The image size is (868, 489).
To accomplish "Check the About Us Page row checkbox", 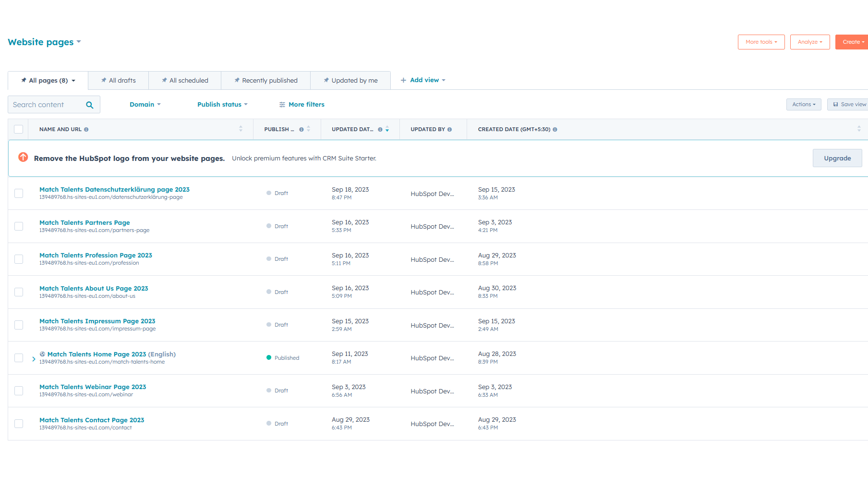I will [19, 292].
